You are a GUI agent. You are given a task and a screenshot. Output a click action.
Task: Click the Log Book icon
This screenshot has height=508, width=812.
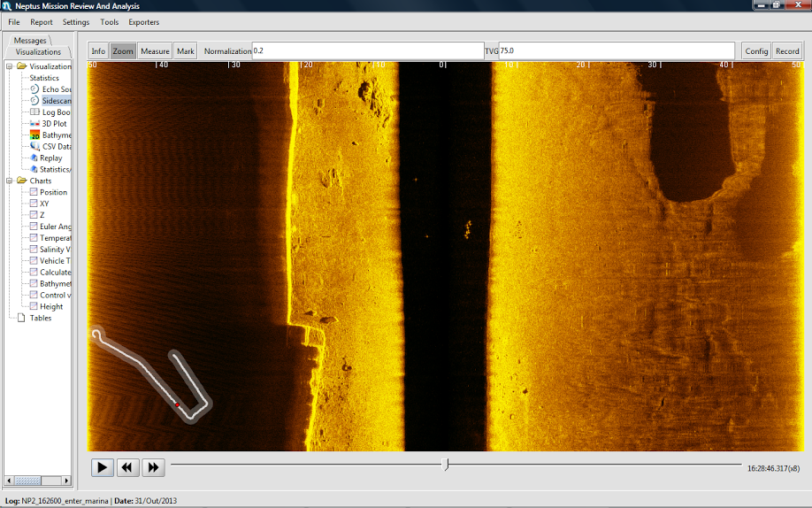click(34, 112)
